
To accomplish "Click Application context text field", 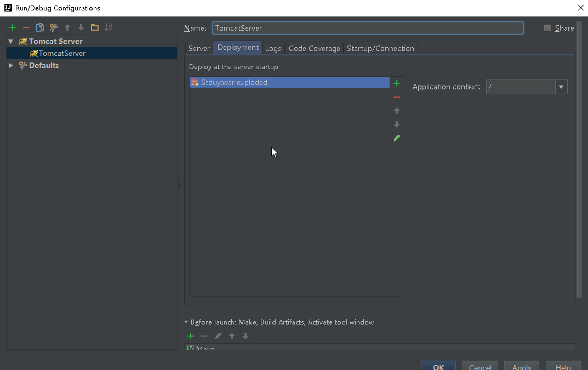I will tap(521, 87).
